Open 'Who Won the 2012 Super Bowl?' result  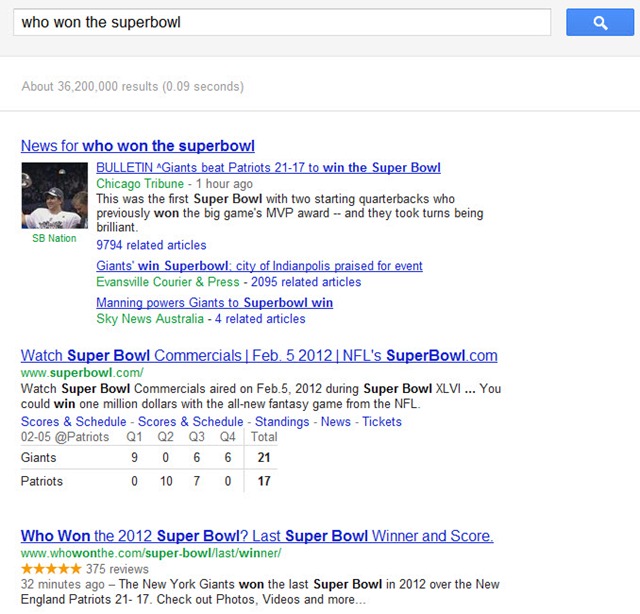click(x=257, y=536)
